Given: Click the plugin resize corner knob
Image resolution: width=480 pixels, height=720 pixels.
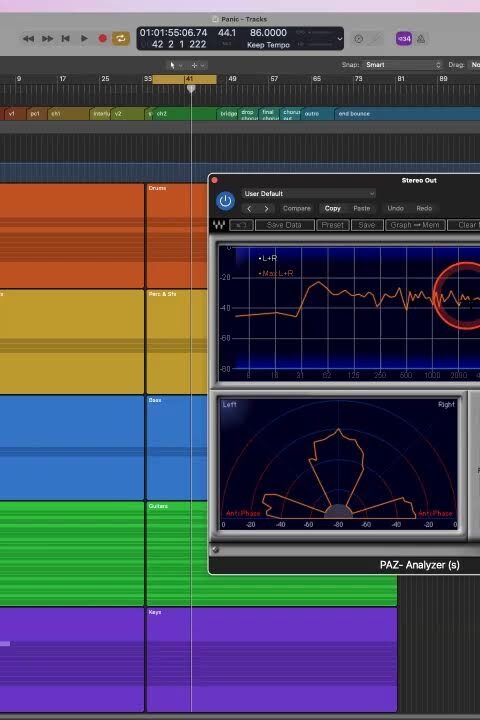Looking at the screenshot, I should (215, 549).
